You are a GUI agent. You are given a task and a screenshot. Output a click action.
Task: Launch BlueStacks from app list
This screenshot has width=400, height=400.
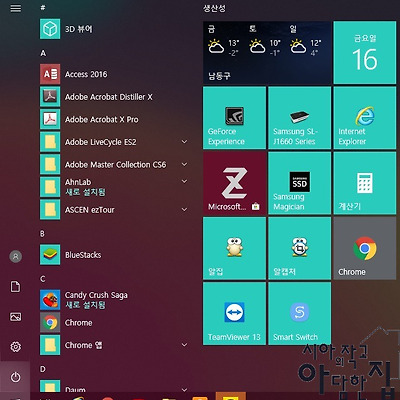pyautogui.click(x=113, y=255)
